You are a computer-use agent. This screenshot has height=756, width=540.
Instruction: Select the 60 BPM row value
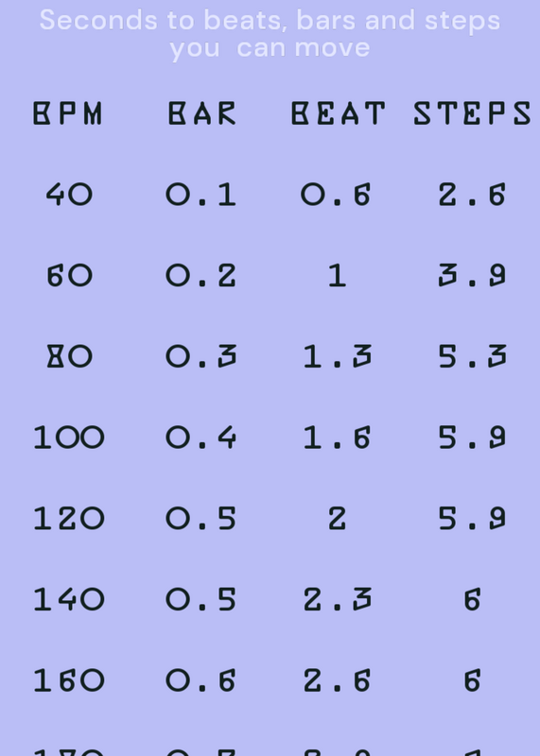pyautogui.click(x=68, y=276)
